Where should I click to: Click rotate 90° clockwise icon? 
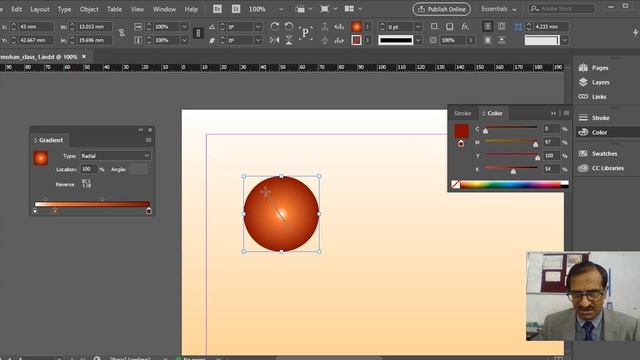275,27
